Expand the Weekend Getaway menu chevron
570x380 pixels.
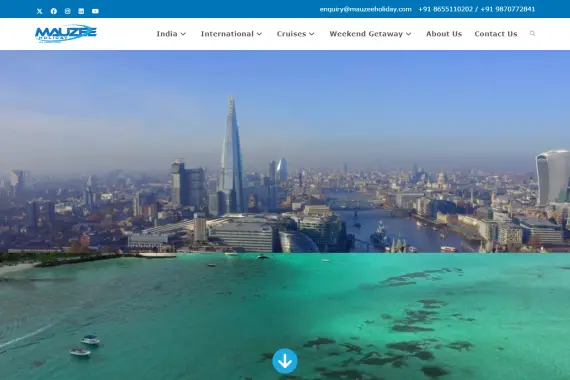409,34
